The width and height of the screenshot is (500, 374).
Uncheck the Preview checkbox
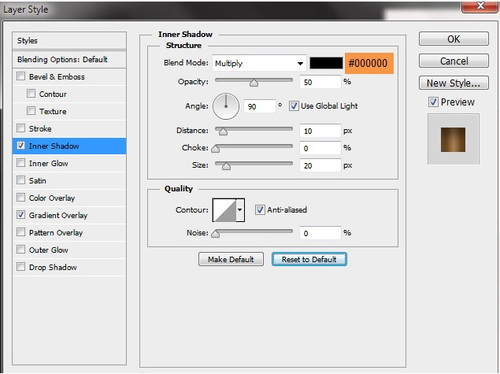pyautogui.click(x=433, y=102)
